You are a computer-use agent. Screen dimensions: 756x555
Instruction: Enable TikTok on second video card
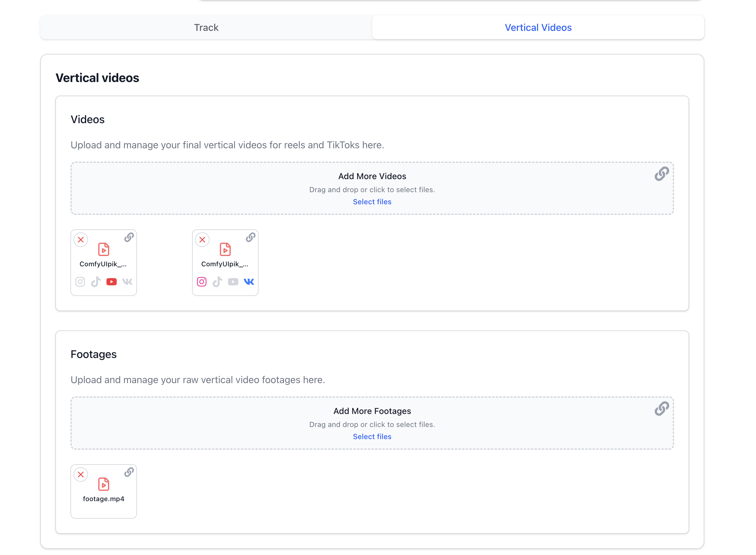click(x=217, y=281)
